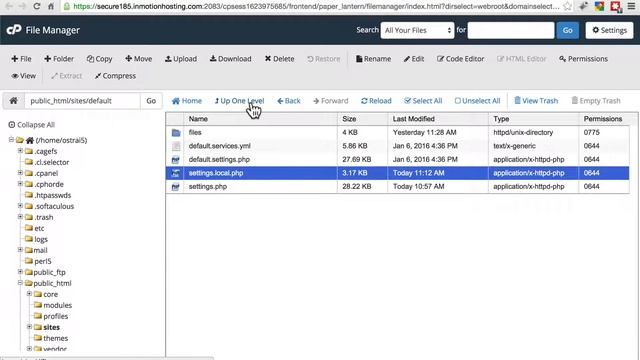This screenshot has width=640, height=360.
Task: Reload the file list
Action: pyautogui.click(x=376, y=101)
